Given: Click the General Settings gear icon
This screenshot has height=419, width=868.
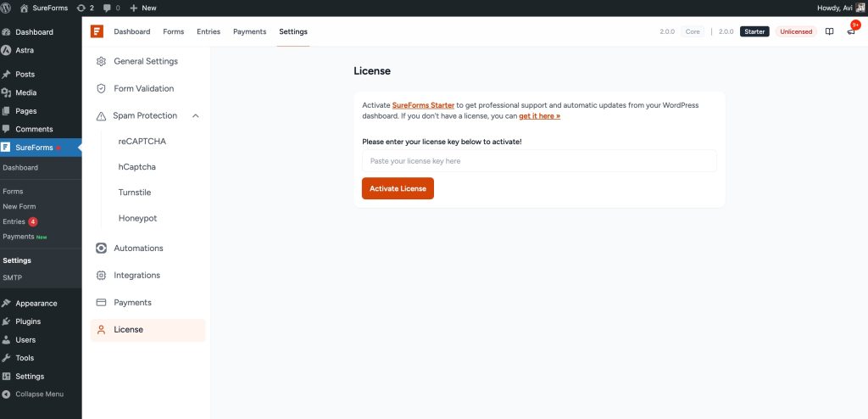Looking at the screenshot, I should pyautogui.click(x=101, y=62).
